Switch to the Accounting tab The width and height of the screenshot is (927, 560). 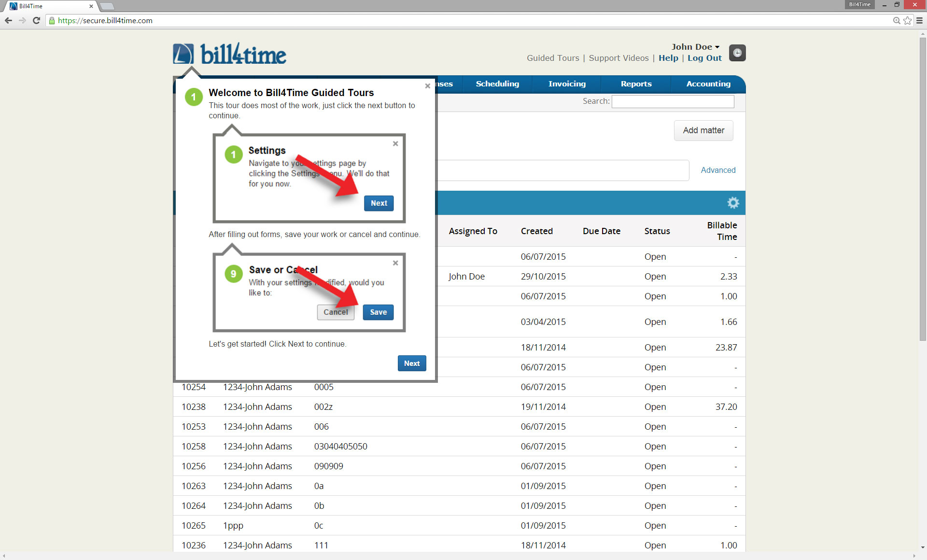(708, 84)
